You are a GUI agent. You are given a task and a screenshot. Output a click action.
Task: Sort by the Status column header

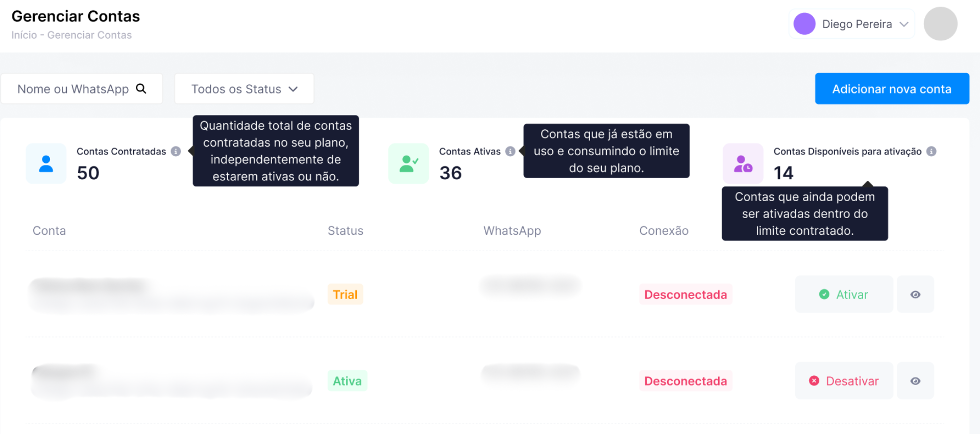[345, 231]
